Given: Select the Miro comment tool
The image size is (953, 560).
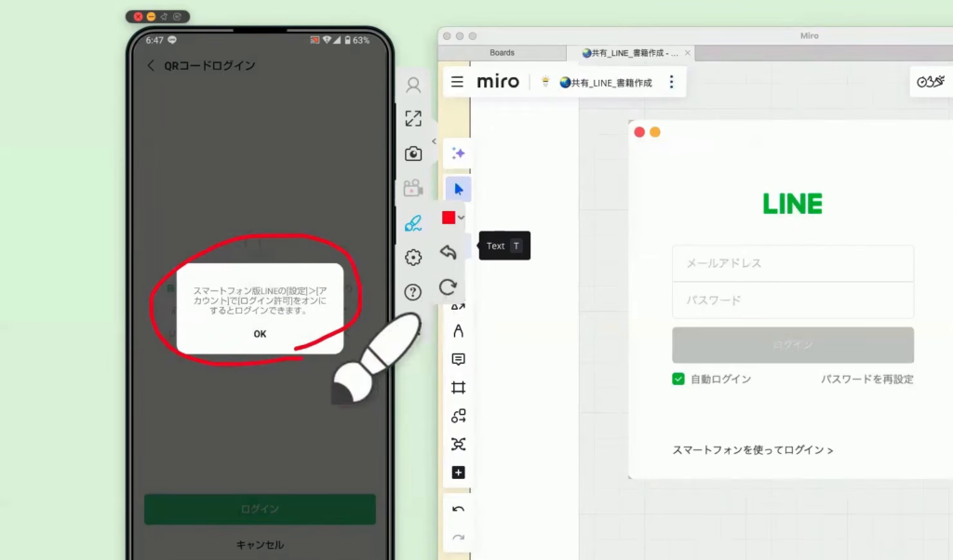Looking at the screenshot, I should 458,360.
